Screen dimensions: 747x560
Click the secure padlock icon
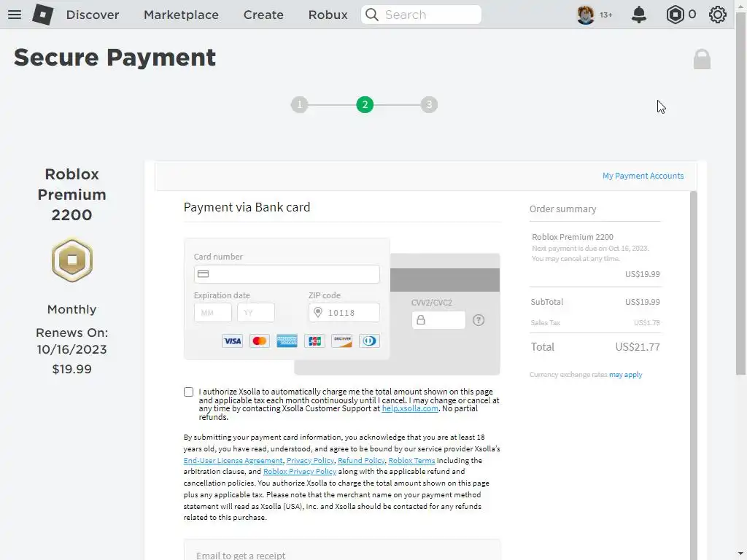702,59
